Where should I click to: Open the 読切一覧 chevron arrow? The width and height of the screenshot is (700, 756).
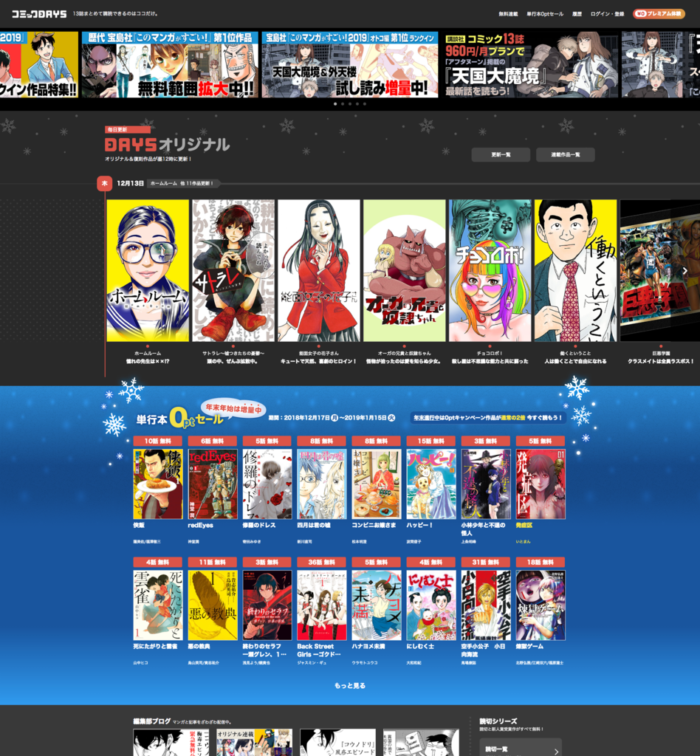pos(556,751)
